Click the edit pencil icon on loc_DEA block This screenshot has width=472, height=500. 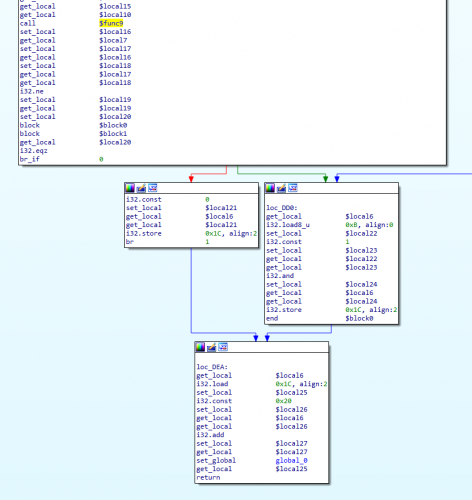[x=212, y=347]
